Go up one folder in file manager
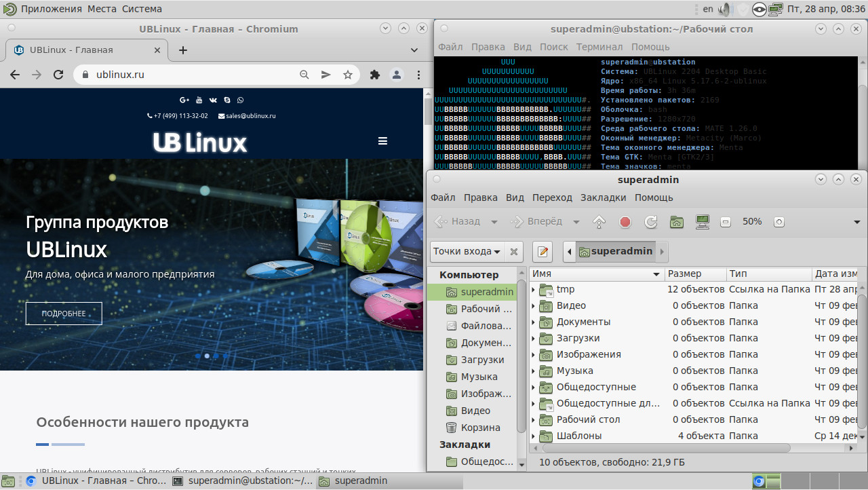This screenshot has width=868, height=490. tap(599, 222)
